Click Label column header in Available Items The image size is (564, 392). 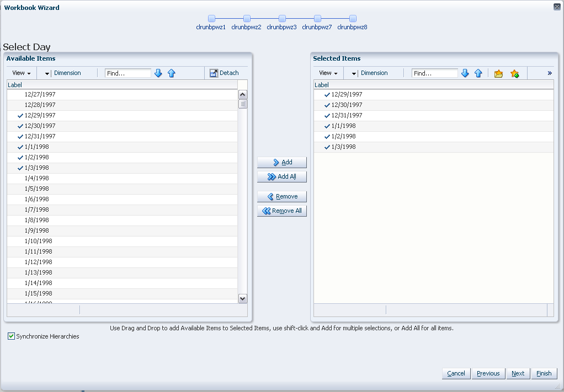pos(123,85)
